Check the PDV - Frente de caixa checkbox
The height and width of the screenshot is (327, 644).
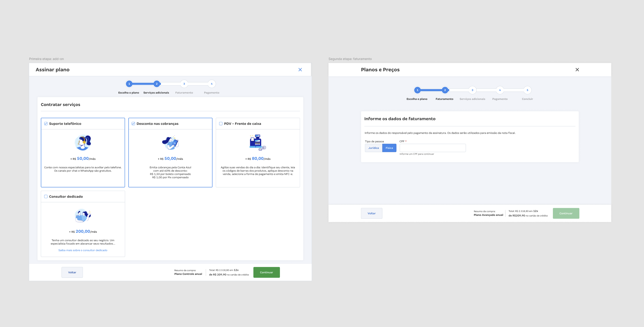tap(221, 124)
